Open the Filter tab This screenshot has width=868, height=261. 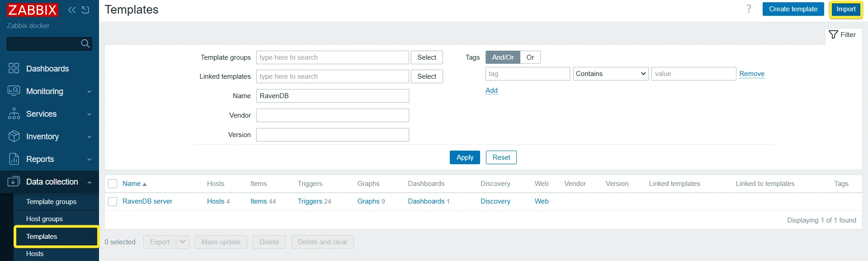843,35
